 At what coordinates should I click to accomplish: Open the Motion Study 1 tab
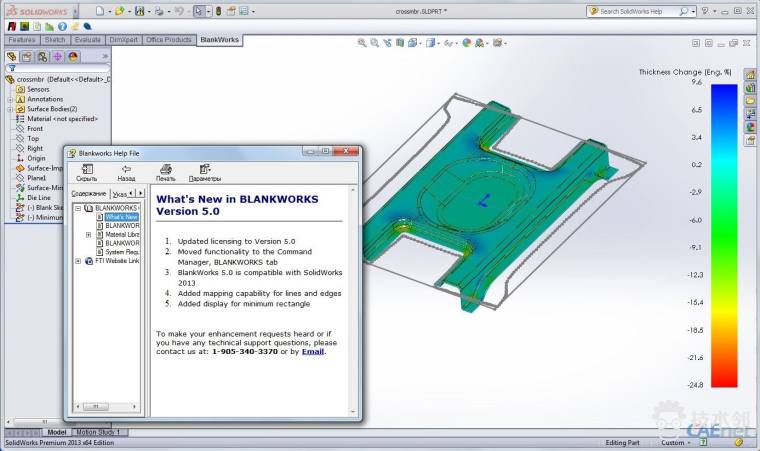pos(98,432)
